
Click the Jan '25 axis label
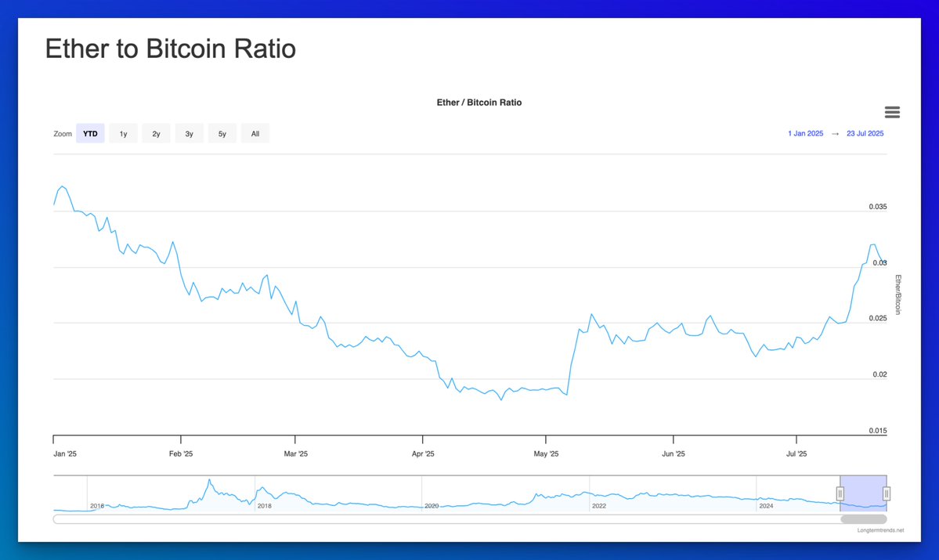tap(65, 454)
